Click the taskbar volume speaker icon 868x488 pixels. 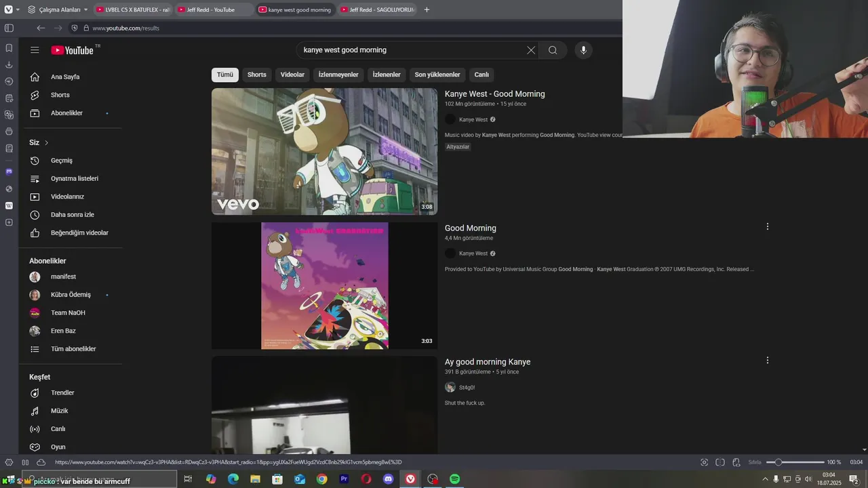808,479
